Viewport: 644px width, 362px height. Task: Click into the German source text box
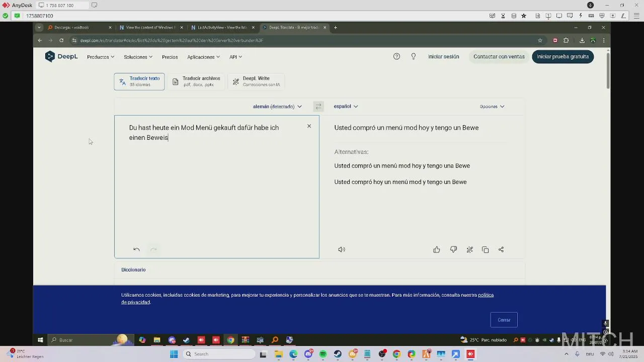pos(216,187)
